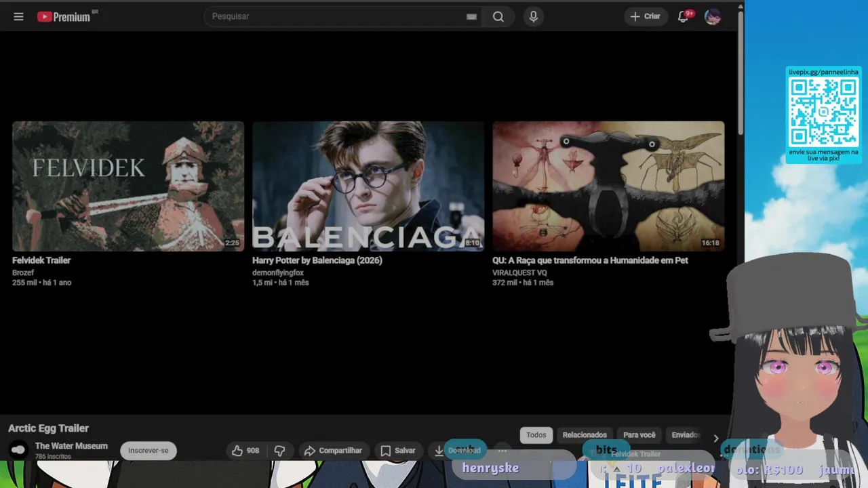
Task: Open the Felvidek Trailer thumbnail
Action: point(128,186)
